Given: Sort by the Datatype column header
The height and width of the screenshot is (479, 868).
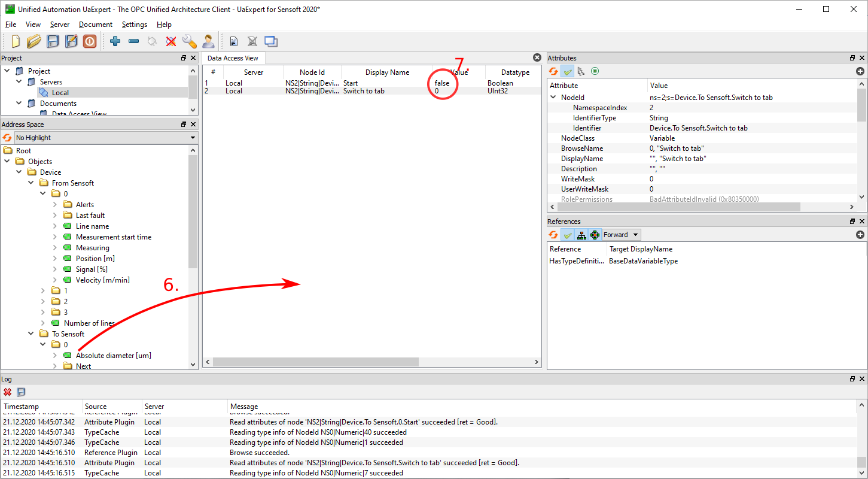Looking at the screenshot, I should tap(515, 72).
